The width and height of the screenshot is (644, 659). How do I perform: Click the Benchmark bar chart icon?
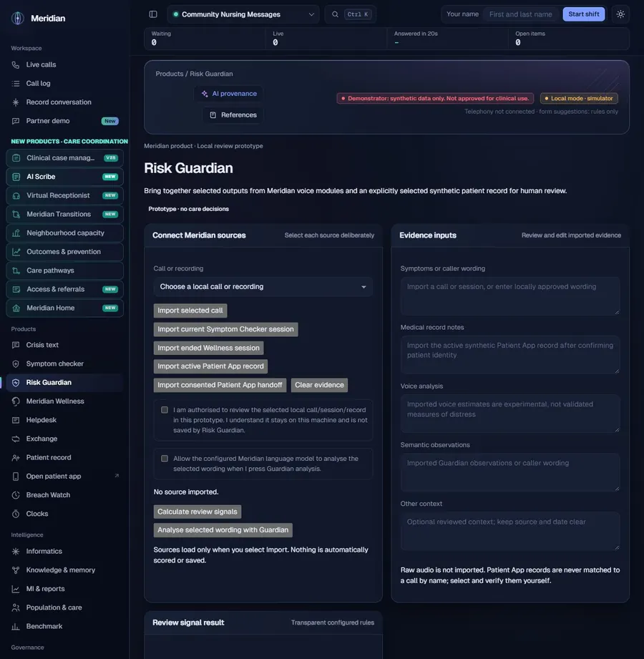point(16,627)
